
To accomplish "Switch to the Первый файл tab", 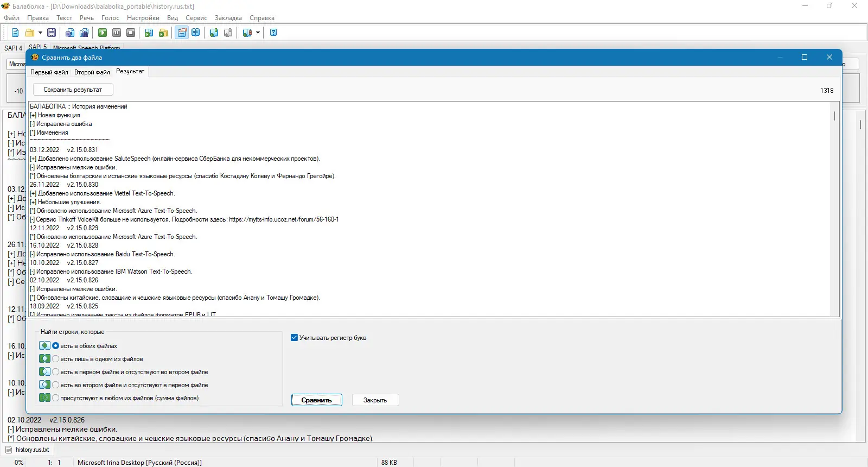I will tap(49, 72).
